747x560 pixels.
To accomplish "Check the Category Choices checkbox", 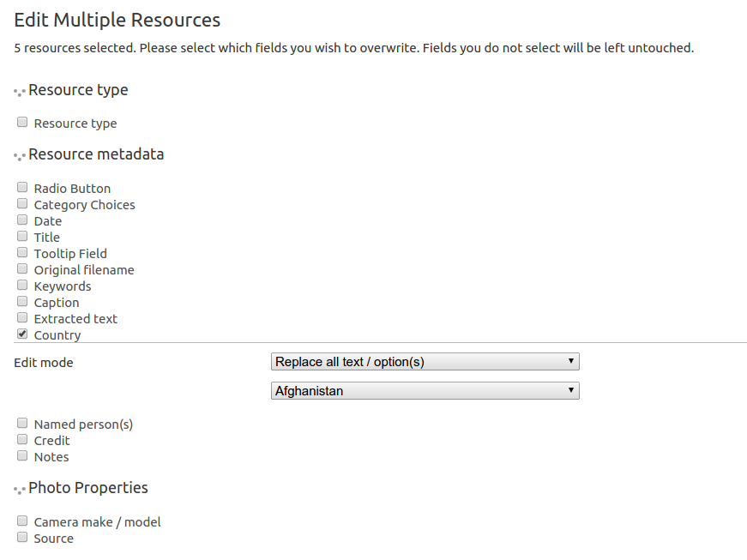I will [22, 203].
